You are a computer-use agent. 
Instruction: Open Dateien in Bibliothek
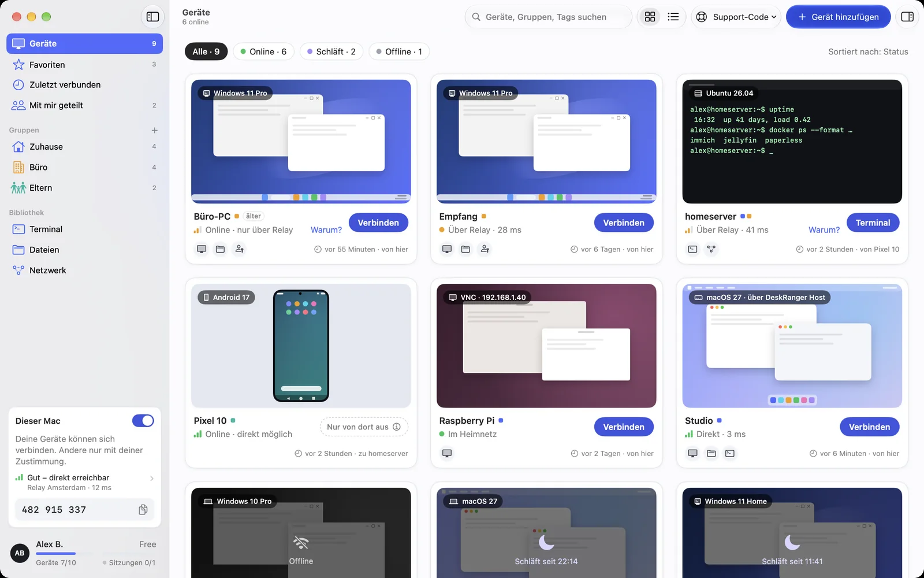(x=84, y=250)
